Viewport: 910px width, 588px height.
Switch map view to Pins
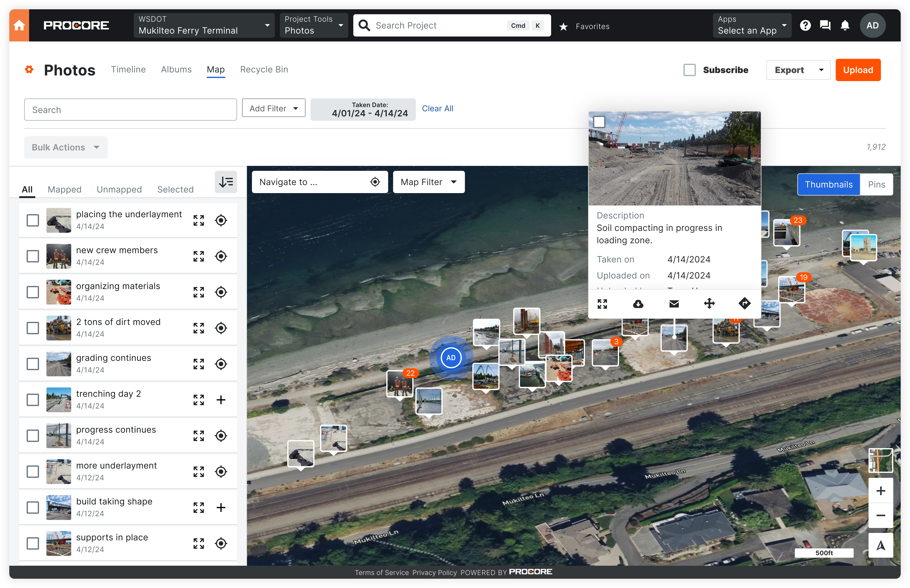(x=876, y=184)
